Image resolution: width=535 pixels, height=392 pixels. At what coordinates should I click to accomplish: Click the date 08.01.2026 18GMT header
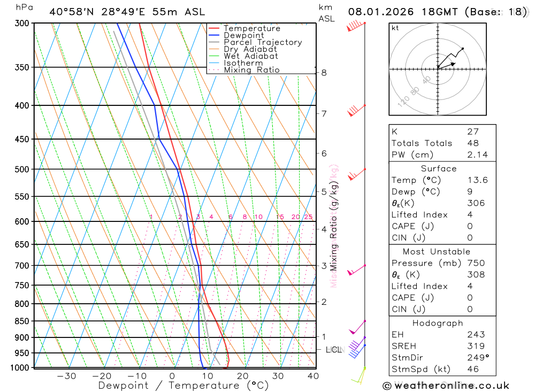403,12
